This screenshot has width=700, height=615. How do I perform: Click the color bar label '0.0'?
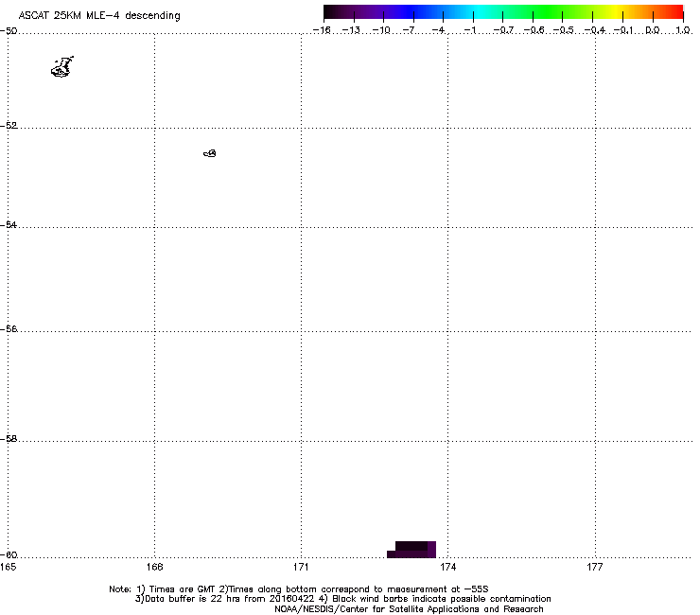click(x=653, y=30)
